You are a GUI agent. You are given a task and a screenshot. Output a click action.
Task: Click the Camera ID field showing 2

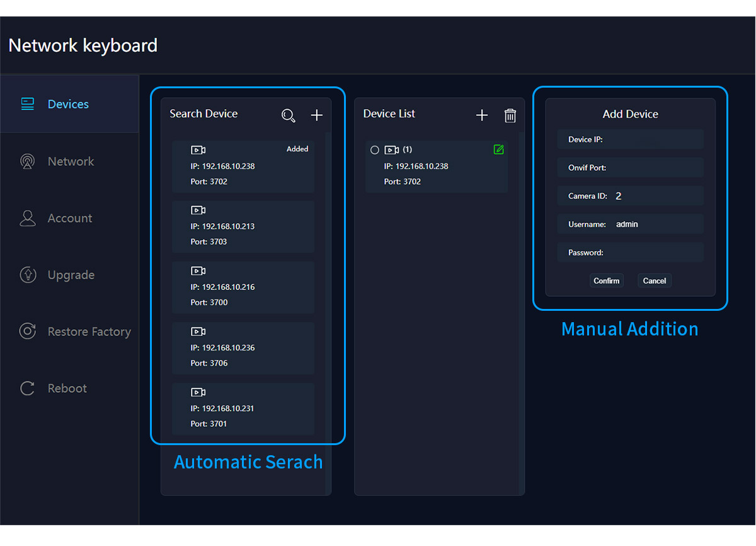tap(630, 195)
